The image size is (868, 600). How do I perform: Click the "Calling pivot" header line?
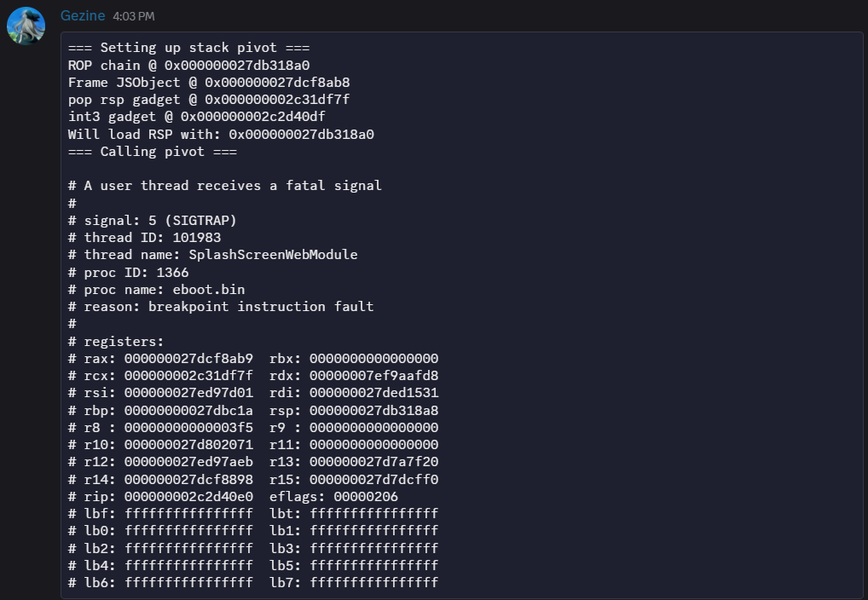tap(152, 152)
